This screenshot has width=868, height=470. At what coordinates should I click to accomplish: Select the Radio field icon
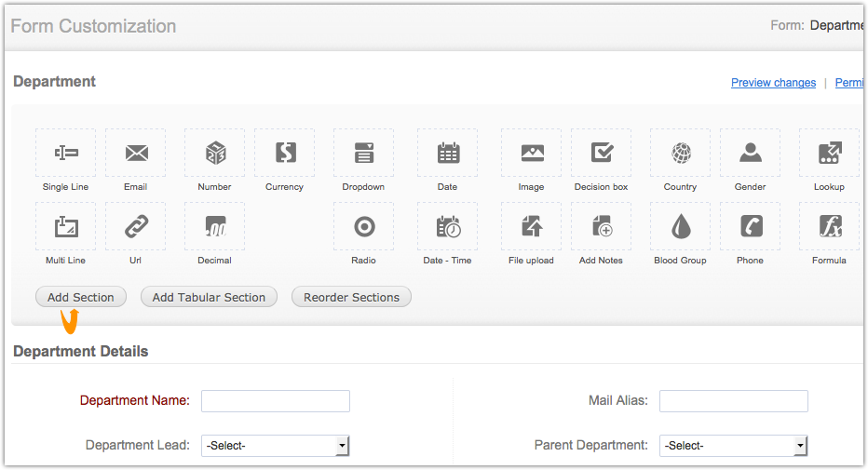(363, 226)
